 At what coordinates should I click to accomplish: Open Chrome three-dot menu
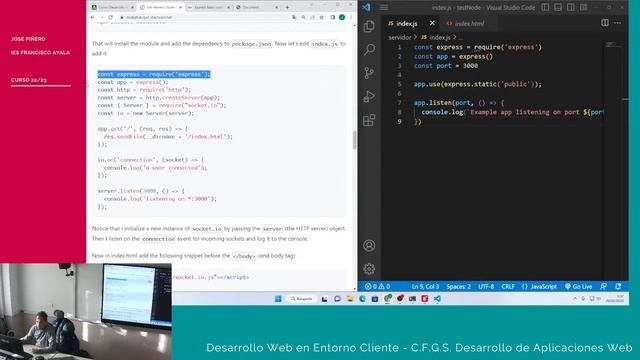(351, 18)
